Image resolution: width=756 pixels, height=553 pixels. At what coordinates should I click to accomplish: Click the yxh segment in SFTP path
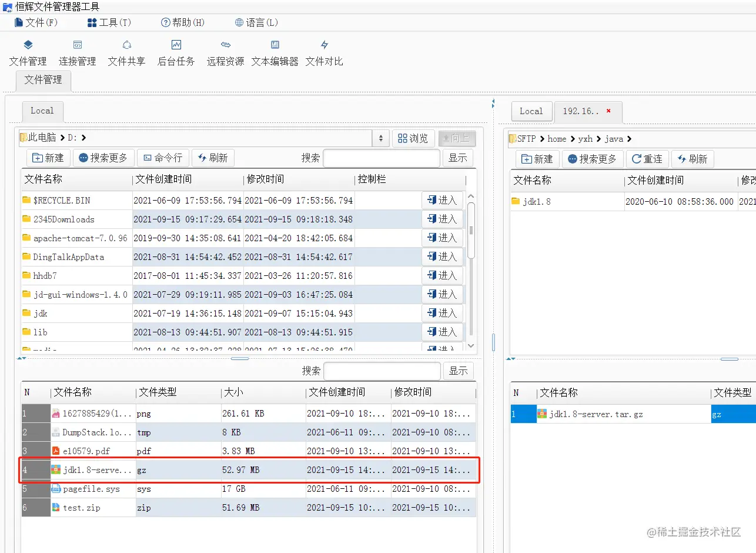click(x=585, y=139)
